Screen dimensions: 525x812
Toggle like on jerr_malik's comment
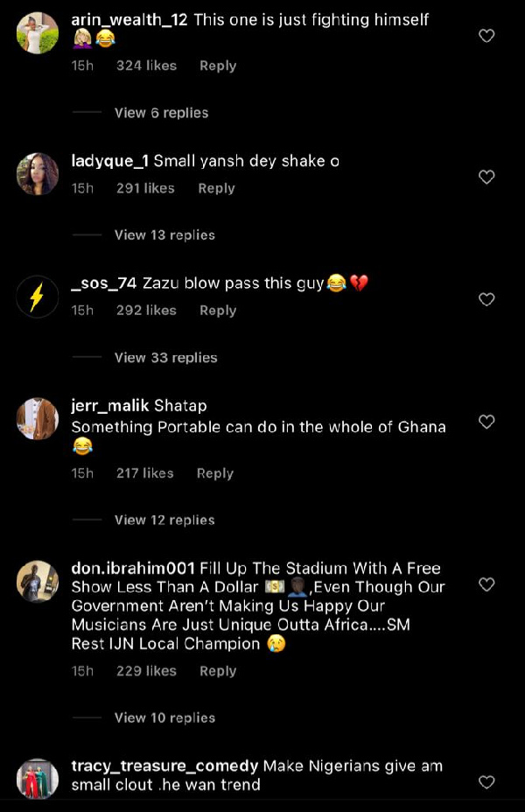(486, 421)
